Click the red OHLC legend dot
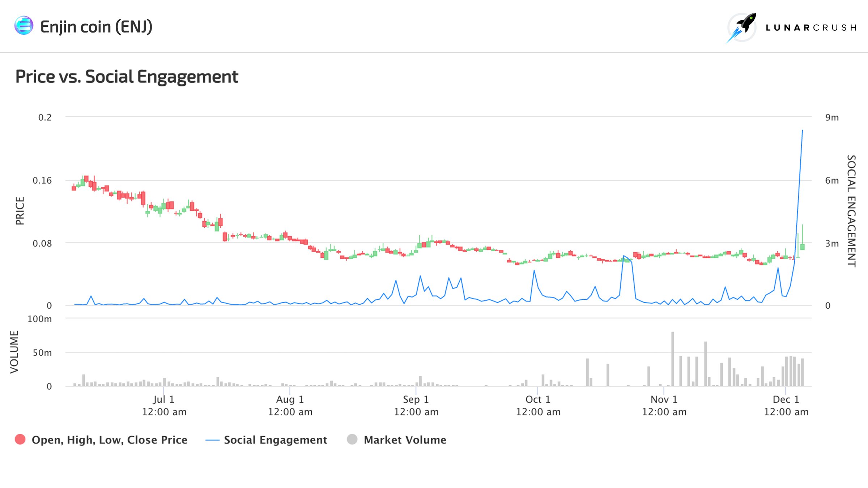Viewport: 868px width, 488px height. click(20, 439)
